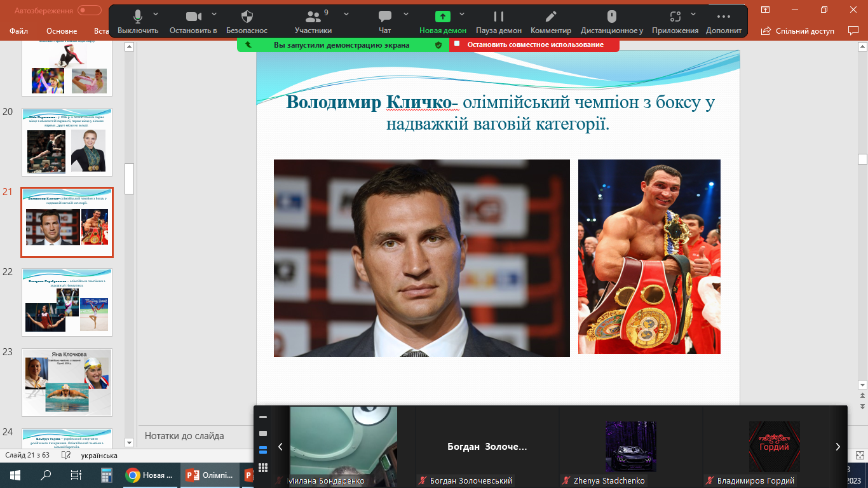Select slide 22 thumbnail in panel

tap(67, 302)
